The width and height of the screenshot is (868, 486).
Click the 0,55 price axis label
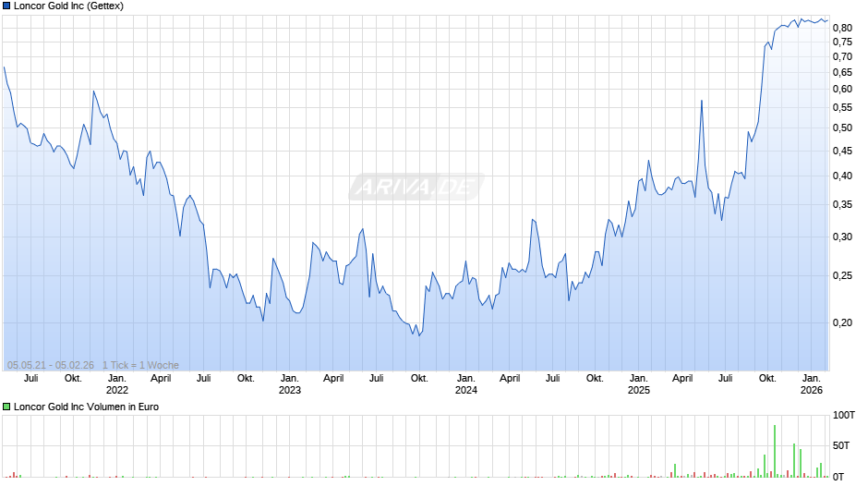coord(842,108)
